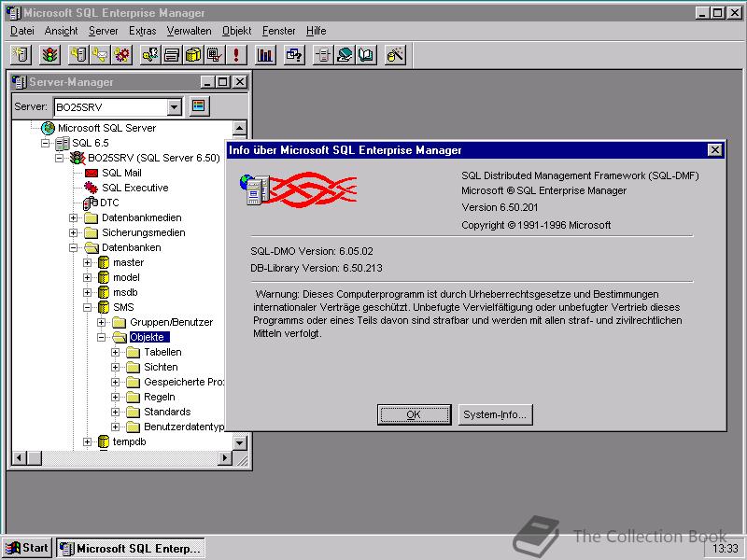Click the System-Info... button
The width and height of the screenshot is (747, 560).
495,414
